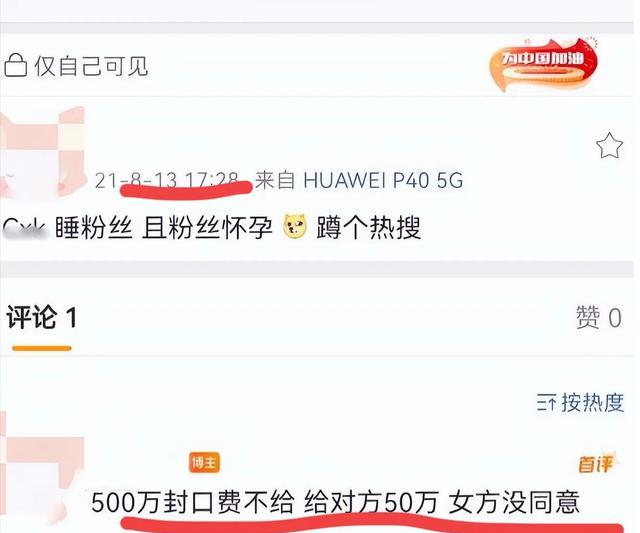Viewport: 640px width, 533px height.
Task: Click the blurred name before 睡粉丝
Action: click(24, 229)
